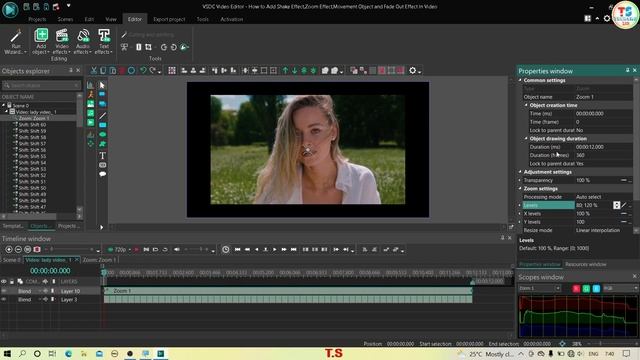Collapse the Zoom settings section
This screenshot has width=640, height=360.
[520, 189]
